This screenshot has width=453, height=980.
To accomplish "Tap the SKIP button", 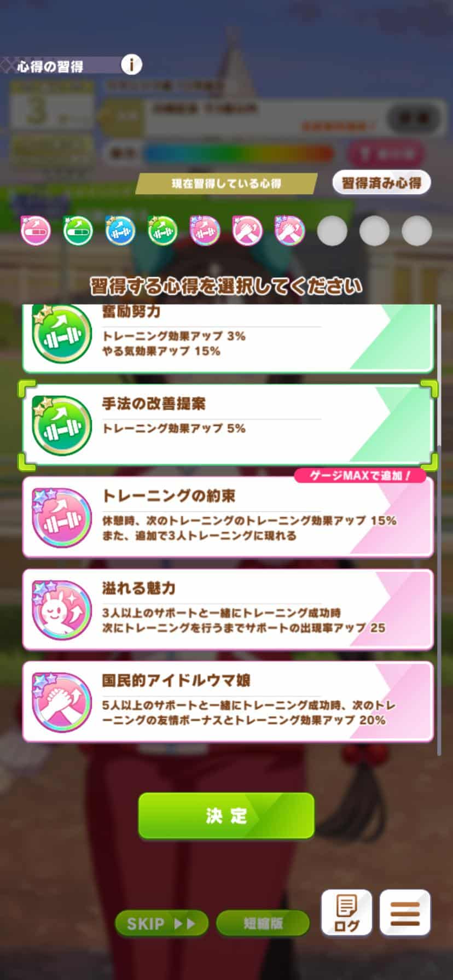I will [161, 923].
